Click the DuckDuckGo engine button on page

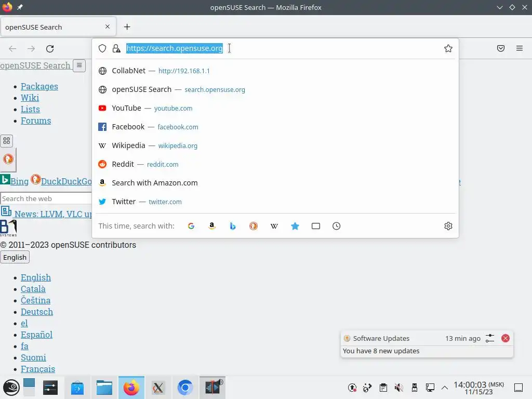(8, 159)
